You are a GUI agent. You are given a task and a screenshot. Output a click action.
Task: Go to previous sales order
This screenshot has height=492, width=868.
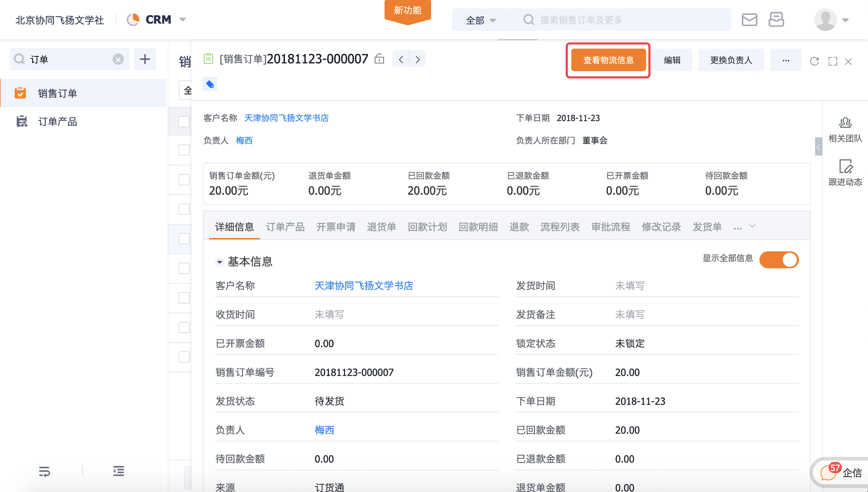click(x=401, y=59)
